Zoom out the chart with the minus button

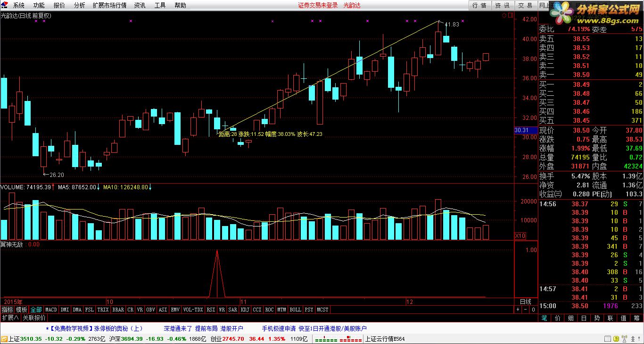point(525,310)
